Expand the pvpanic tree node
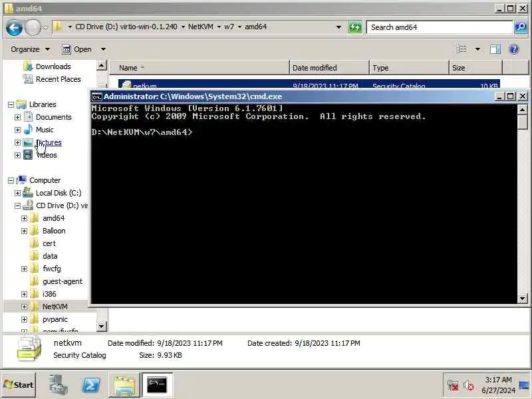Screen dimensions: 532x399 [24, 320]
